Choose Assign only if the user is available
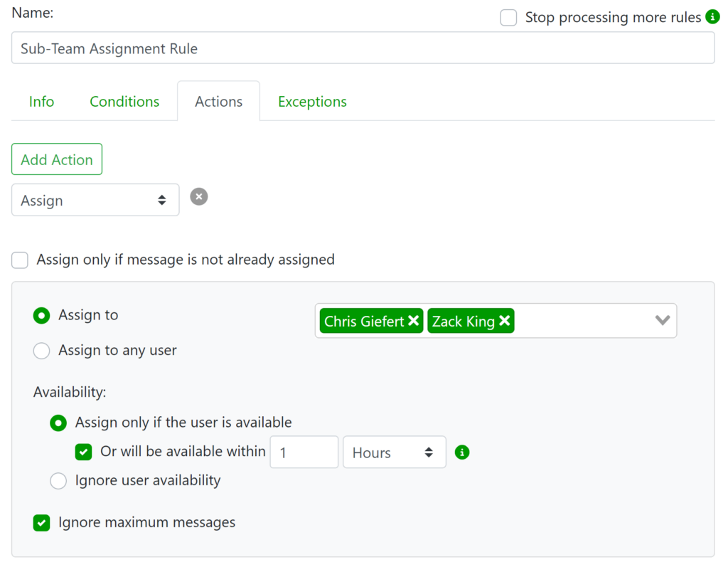 [x=58, y=423]
